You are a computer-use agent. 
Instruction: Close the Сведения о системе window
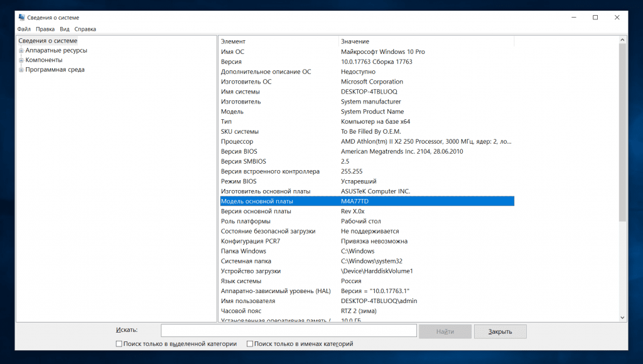coord(617,17)
